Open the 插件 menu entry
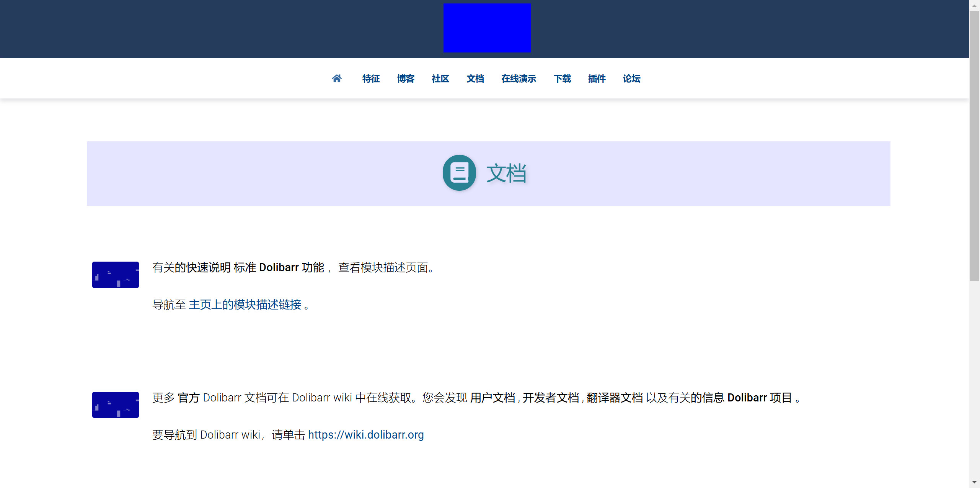The height and width of the screenshot is (488, 980). click(597, 79)
